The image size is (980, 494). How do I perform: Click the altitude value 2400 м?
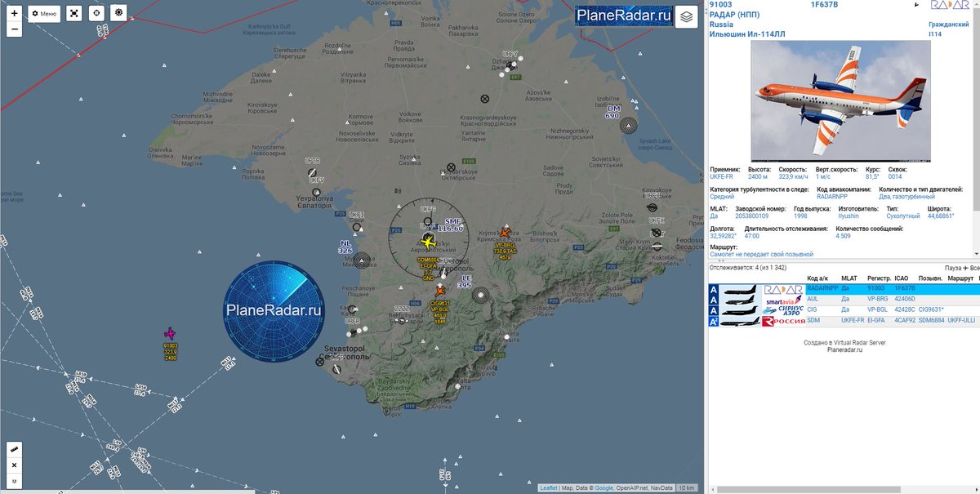click(x=758, y=176)
